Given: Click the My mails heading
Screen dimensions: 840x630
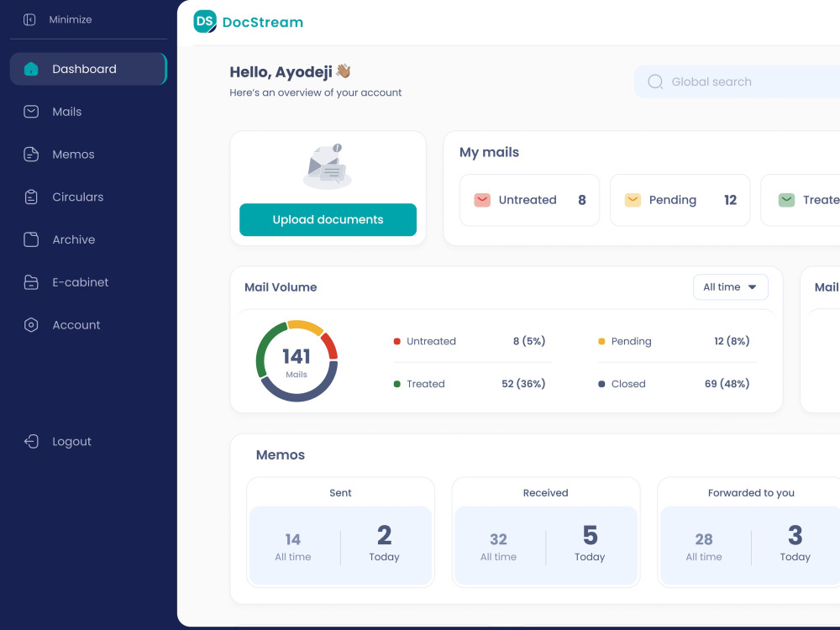Looking at the screenshot, I should coord(489,153).
